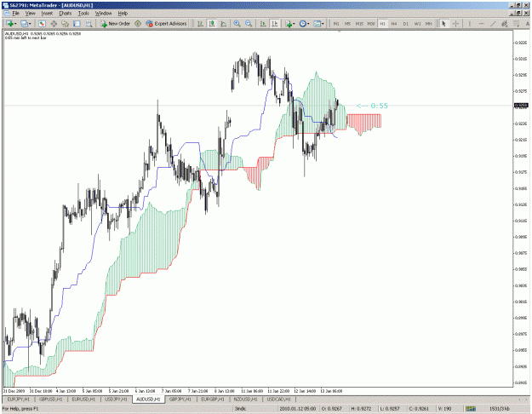
Task: Click the Indicators list icon
Action: coord(289,24)
